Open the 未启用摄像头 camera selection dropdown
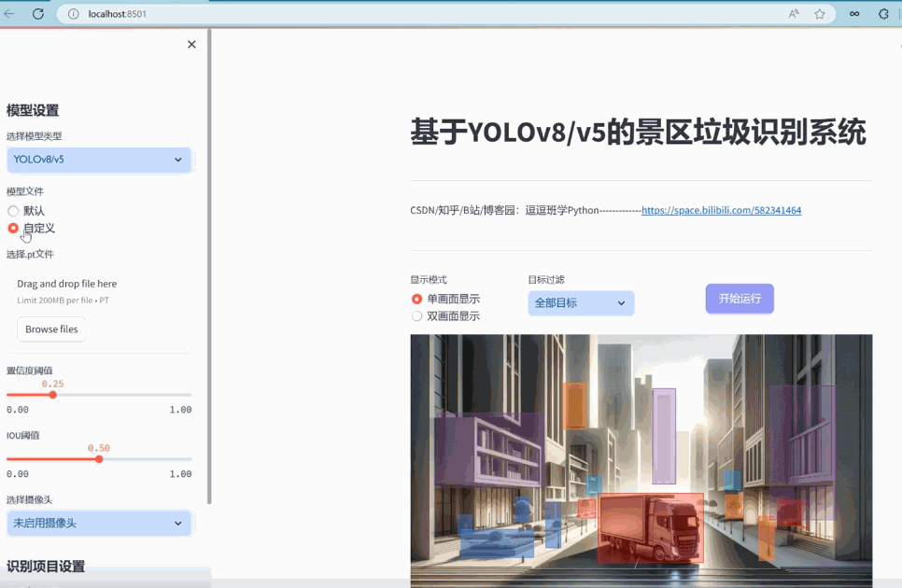The image size is (902, 588). point(99,523)
